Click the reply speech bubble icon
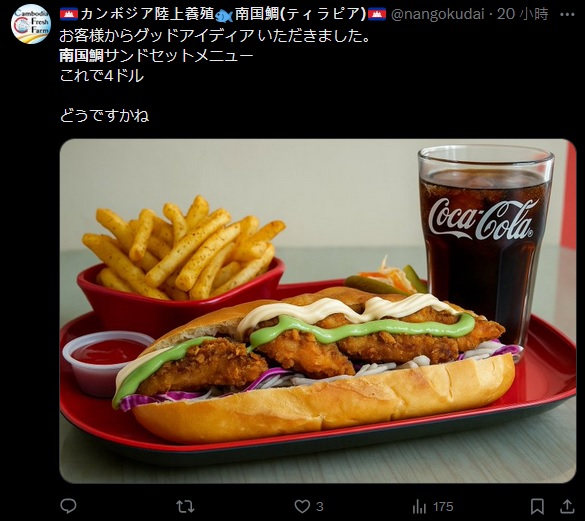585x521 pixels. [x=68, y=506]
